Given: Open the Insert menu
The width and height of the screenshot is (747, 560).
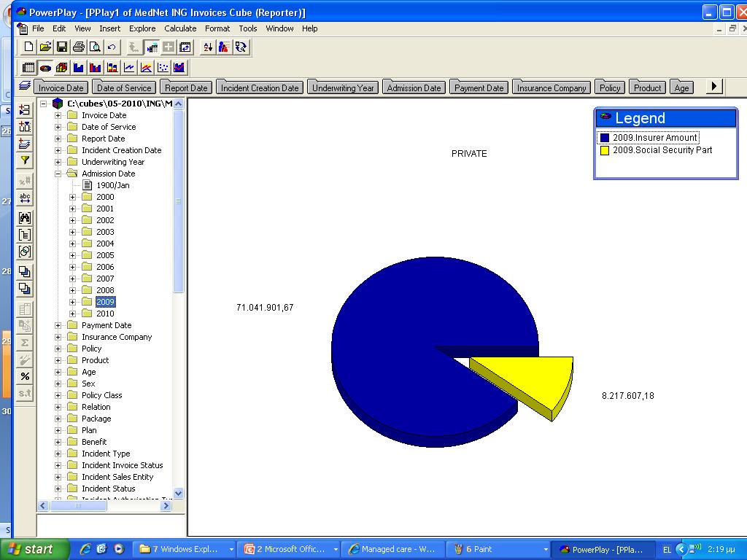Looking at the screenshot, I should (109, 28).
